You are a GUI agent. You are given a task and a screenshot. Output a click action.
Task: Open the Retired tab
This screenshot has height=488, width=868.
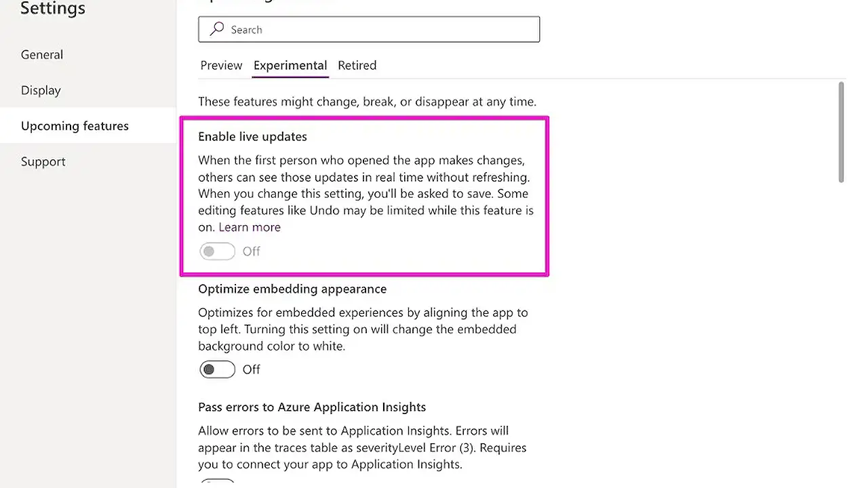coord(357,66)
